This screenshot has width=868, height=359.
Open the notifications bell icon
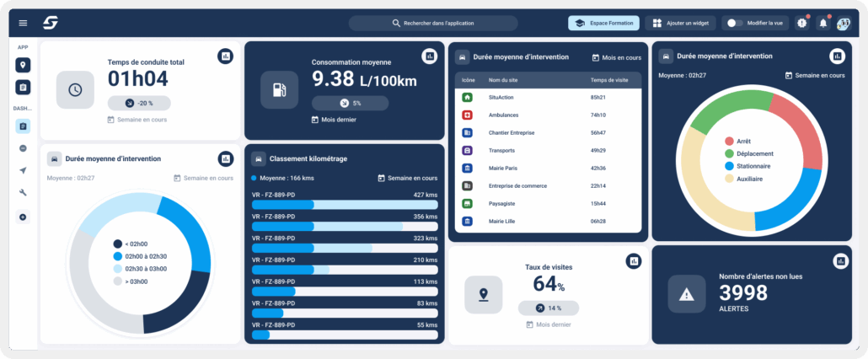pyautogui.click(x=823, y=23)
